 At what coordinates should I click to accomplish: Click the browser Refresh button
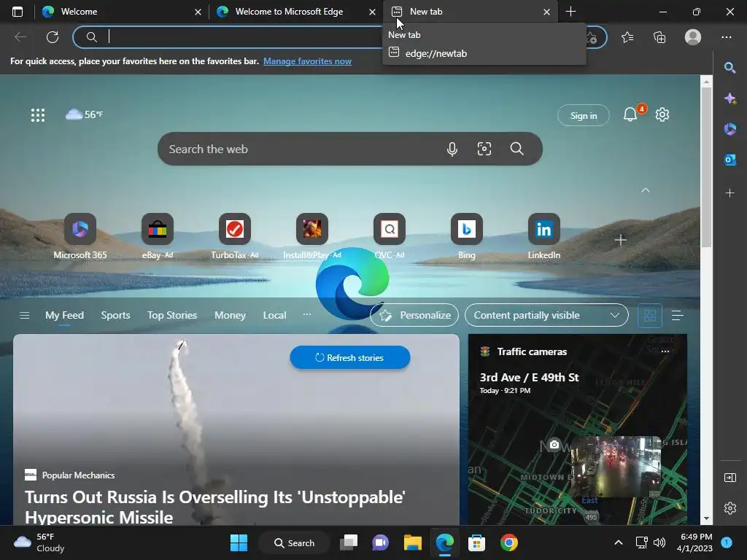point(53,37)
